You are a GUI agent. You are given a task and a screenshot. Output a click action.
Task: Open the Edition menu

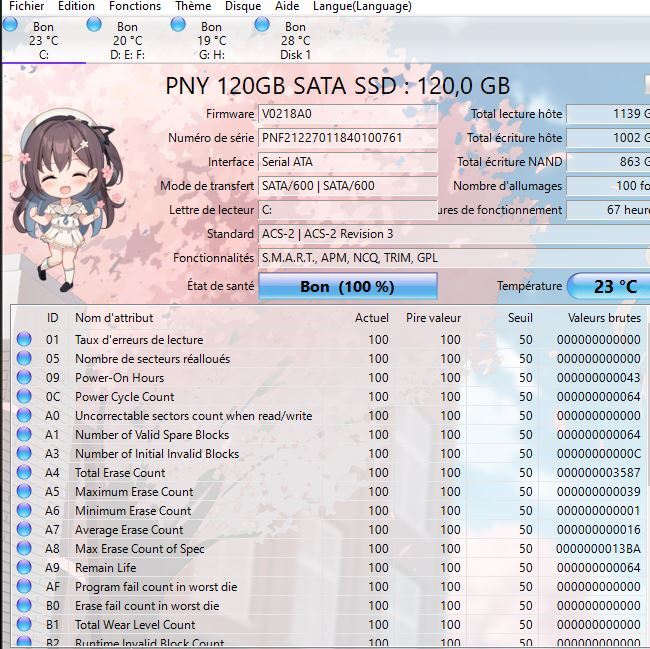(76, 6)
